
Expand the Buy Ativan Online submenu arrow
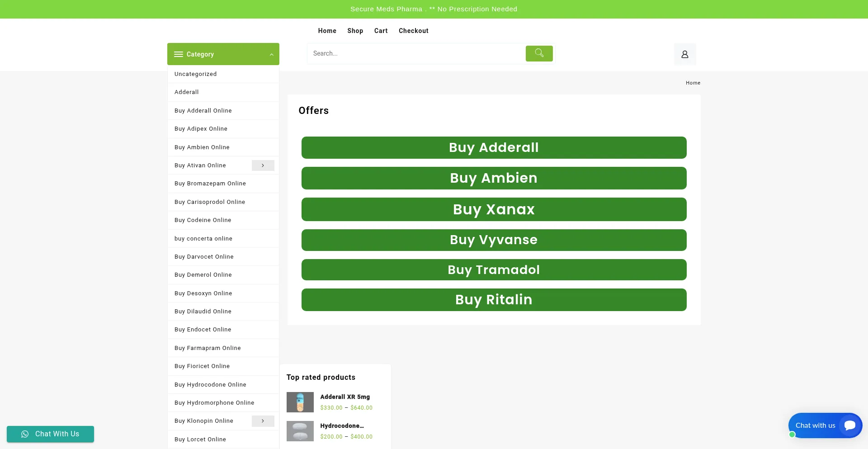(x=263, y=165)
